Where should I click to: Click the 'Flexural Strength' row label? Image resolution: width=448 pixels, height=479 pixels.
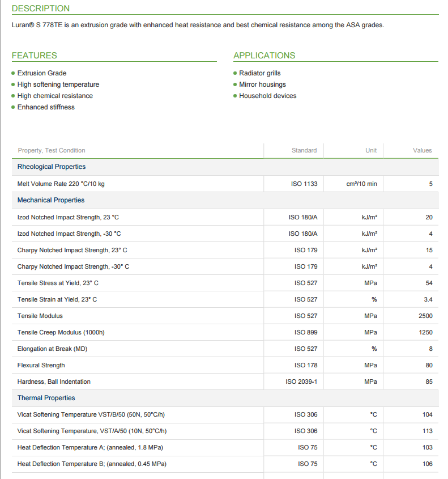41,365
